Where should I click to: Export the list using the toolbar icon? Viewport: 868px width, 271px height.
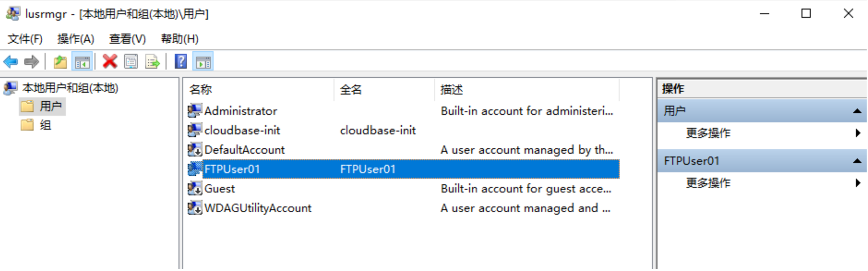tap(153, 62)
